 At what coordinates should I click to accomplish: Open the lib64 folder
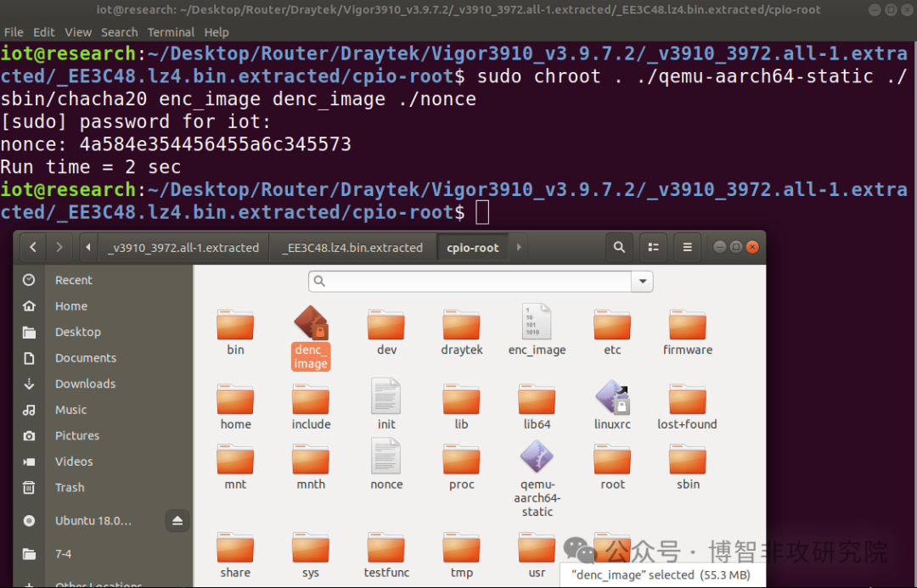click(x=537, y=400)
